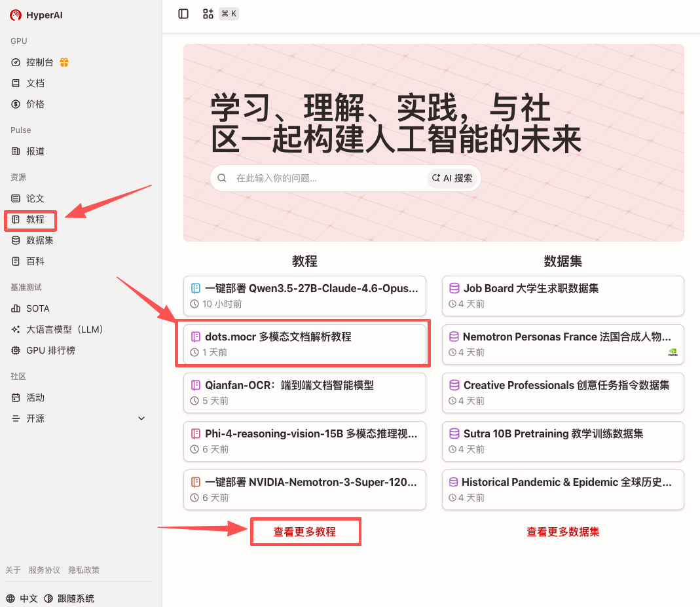This screenshot has height=607, width=700.
Task: Expand the 开源 menu chevron
Action: tap(141, 418)
